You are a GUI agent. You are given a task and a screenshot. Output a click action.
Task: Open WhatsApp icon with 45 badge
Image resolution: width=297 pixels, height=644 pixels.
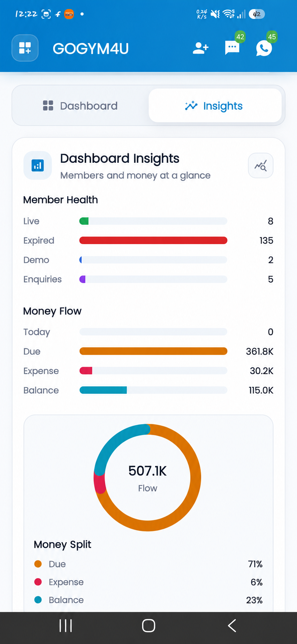[264, 48]
